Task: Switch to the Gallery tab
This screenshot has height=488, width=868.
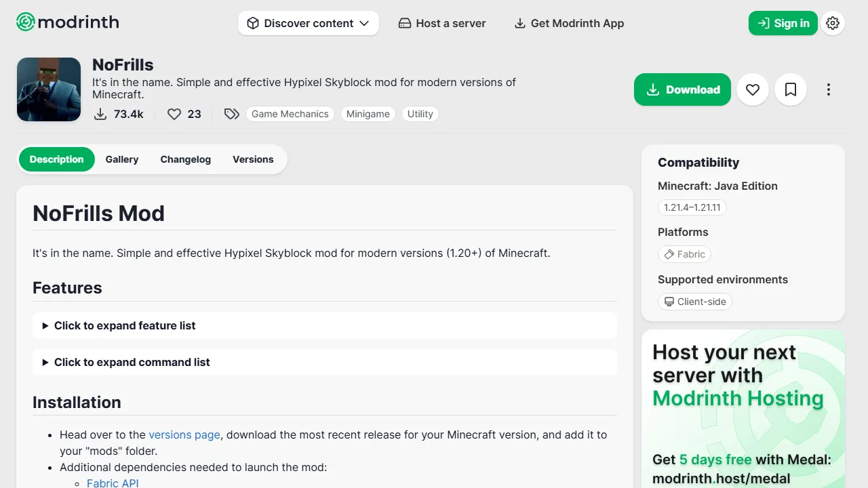Action: coord(122,159)
